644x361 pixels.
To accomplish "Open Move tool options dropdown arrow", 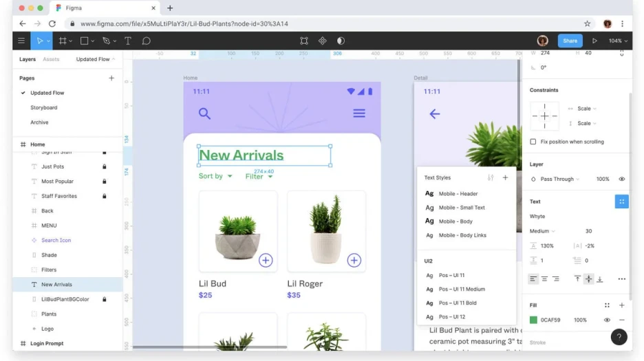I will tap(48, 41).
